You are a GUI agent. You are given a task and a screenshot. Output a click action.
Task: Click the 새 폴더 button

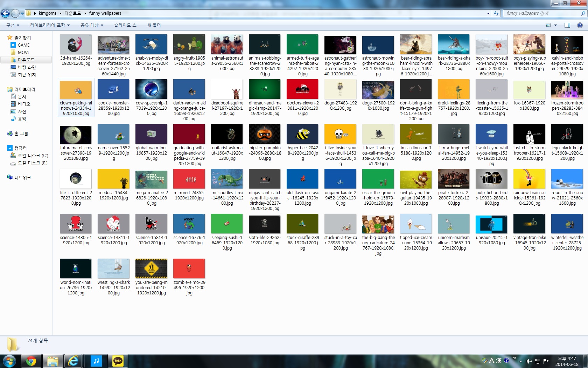(154, 25)
